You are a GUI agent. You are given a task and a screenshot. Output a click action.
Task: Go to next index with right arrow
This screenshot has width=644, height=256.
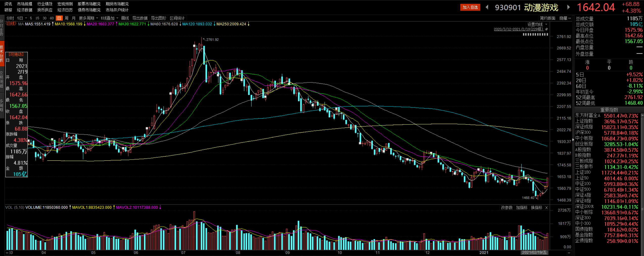[x=568, y=7]
